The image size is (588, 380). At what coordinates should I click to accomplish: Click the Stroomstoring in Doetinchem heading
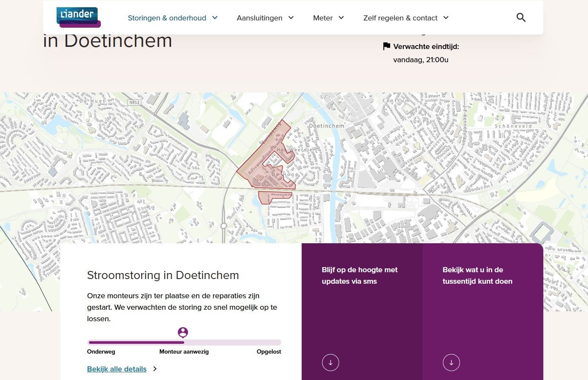(163, 275)
